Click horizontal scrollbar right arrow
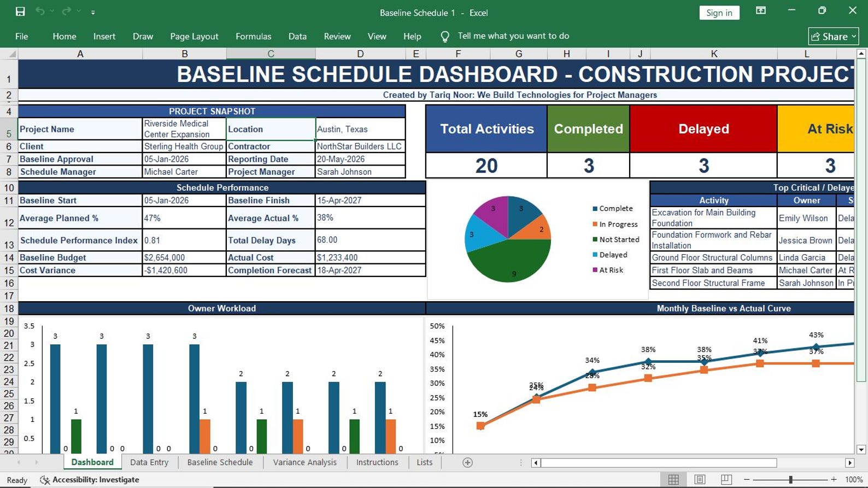 (849, 463)
